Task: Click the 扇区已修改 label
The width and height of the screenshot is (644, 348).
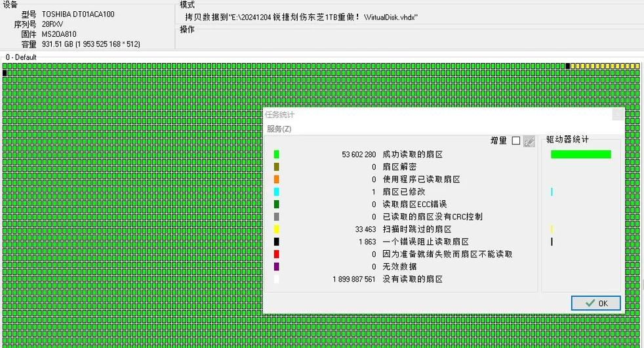Action: coord(404,192)
